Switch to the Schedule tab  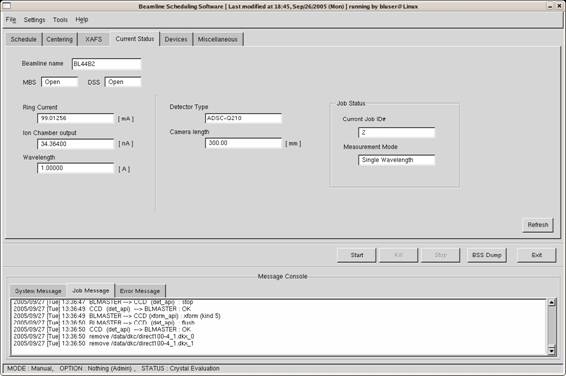[23, 39]
